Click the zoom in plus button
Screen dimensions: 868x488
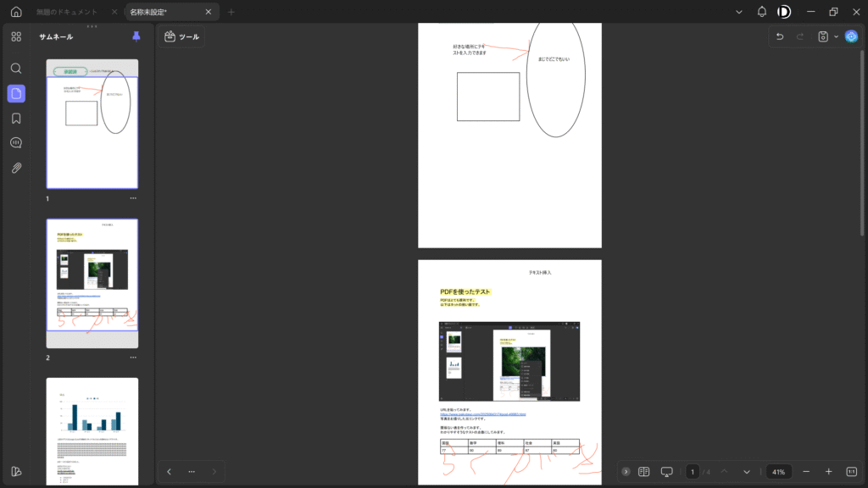click(828, 471)
